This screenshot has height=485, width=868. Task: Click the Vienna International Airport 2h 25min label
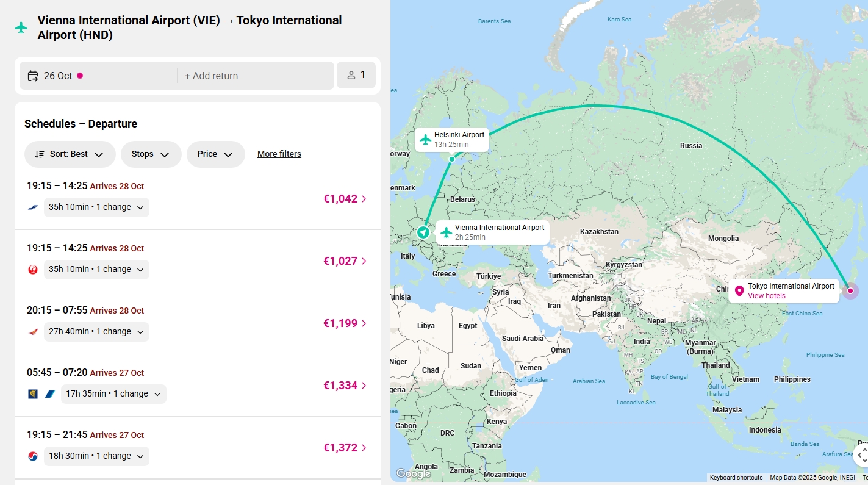(x=493, y=232)
